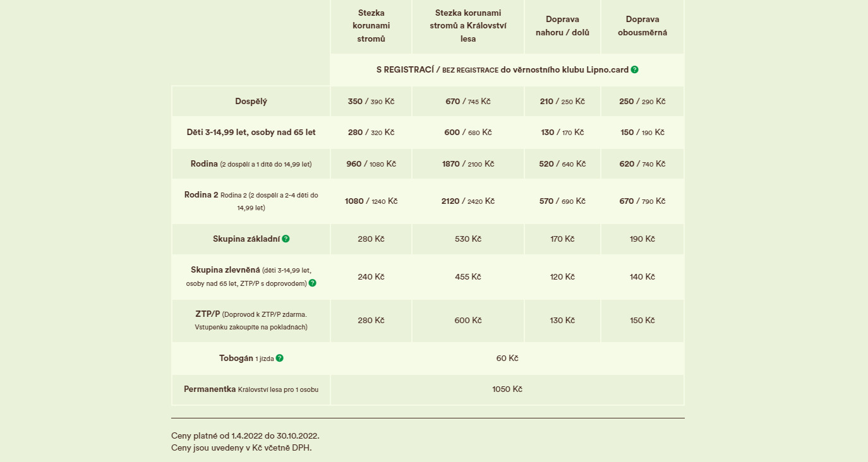This screenshot has height=462, width=868.
Task: Click the question mark after Skupina zlevněná
Action: 312,283
